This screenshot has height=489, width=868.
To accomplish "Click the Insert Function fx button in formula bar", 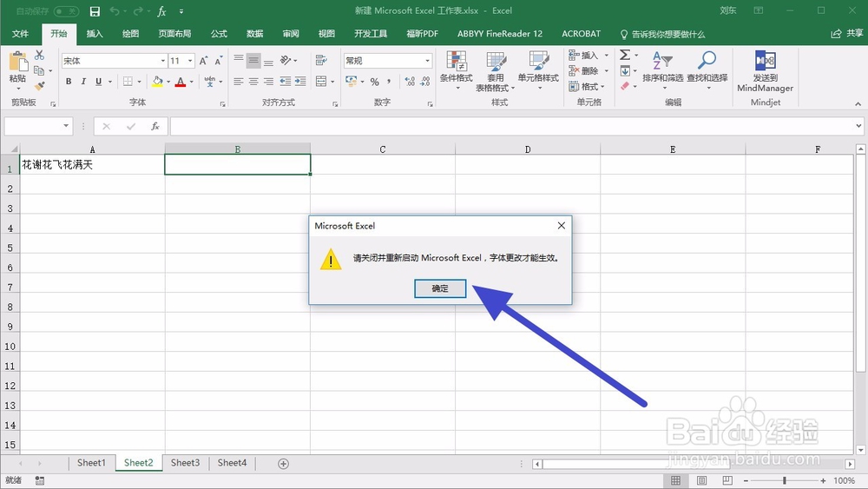I will pos(155,126).
